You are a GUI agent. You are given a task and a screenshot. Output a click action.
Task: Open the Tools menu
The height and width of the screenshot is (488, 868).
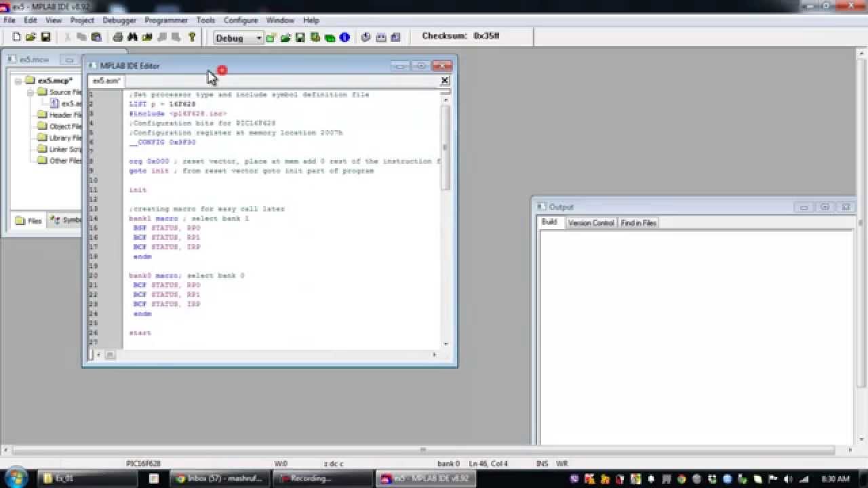[x=205, y=20]
